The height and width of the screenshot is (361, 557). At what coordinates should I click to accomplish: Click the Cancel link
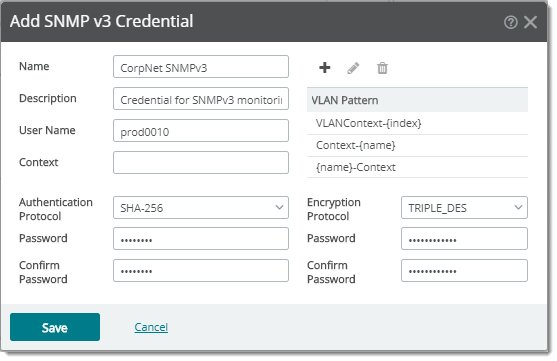coord(151,327)
